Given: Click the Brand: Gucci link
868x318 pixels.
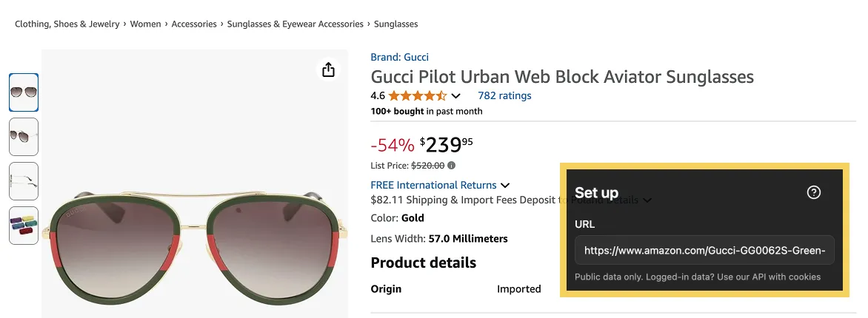Looking at the screenshot, I should [x=399, y=57].
